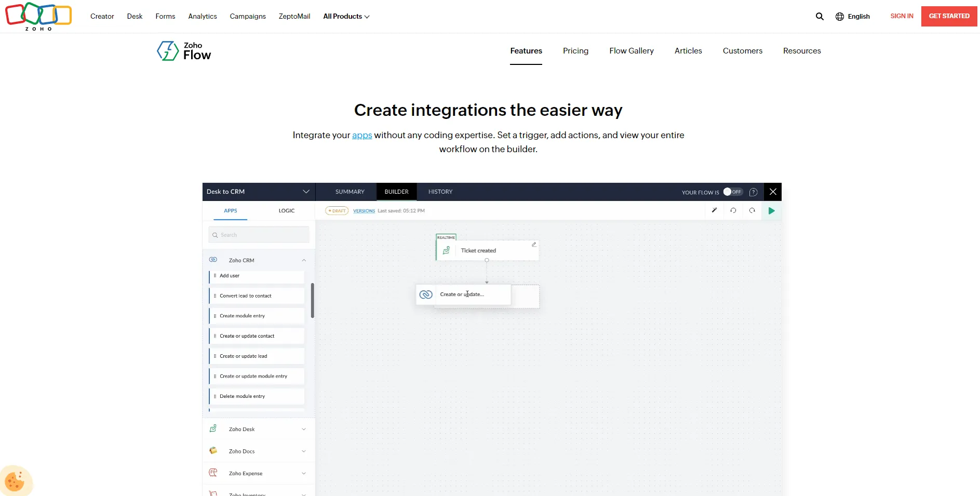Open the English language selector
Image resolution: width=980 pixels, height=496 pixels.
point(853,17)
